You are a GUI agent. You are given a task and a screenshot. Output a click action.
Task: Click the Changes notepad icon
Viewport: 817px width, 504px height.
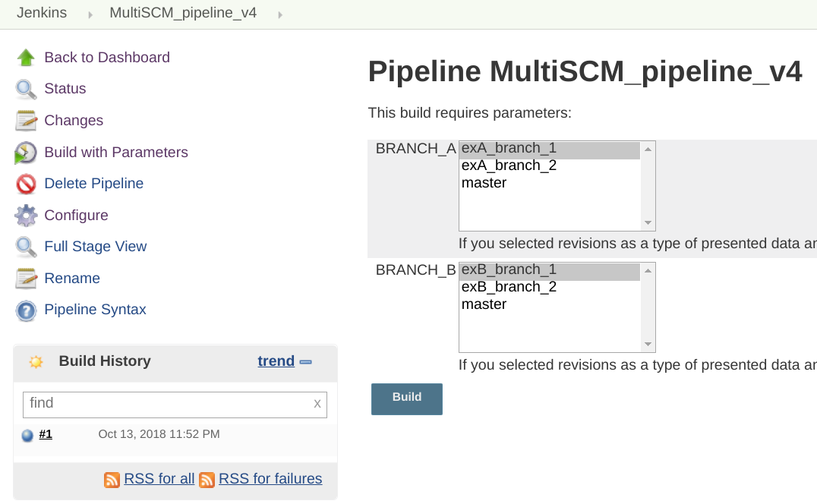coord(26,121)
